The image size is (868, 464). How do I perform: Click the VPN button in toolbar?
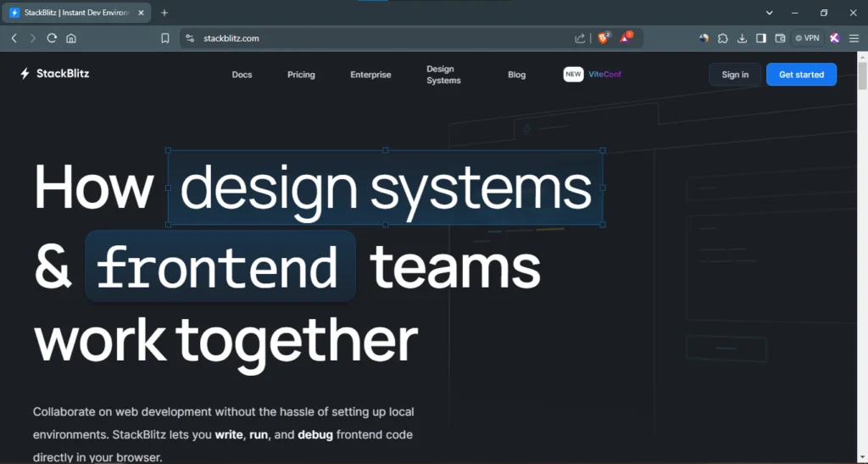[807, 38]
